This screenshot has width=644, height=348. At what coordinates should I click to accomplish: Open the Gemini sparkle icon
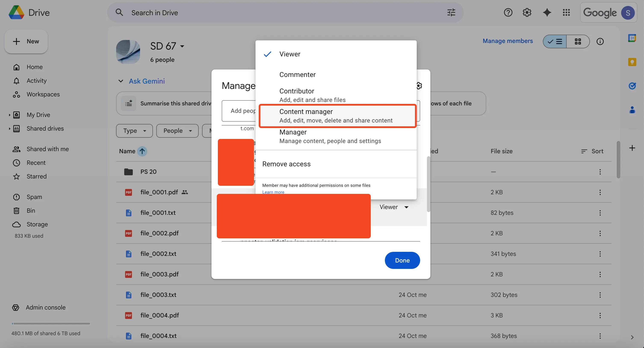pyautogui.click(x=547, y=12)
